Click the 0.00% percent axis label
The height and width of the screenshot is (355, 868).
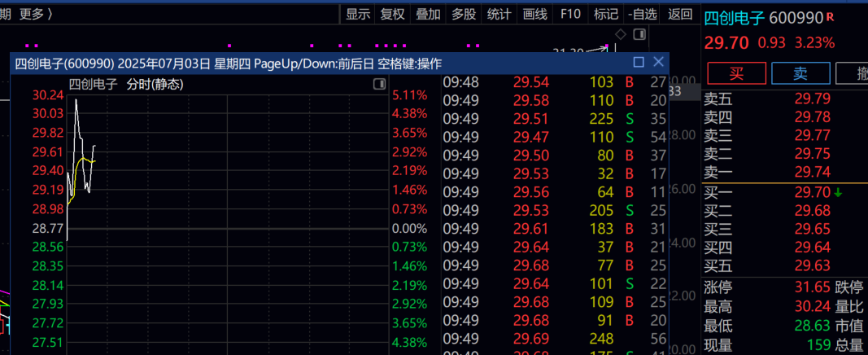(410, 228)
